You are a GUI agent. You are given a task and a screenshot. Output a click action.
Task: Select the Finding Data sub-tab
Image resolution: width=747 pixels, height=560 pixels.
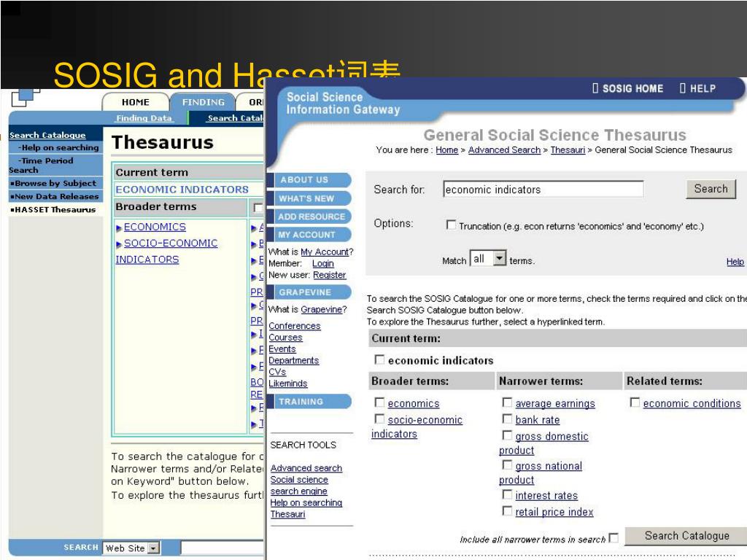pyautogui.click(x=144, y=118)
